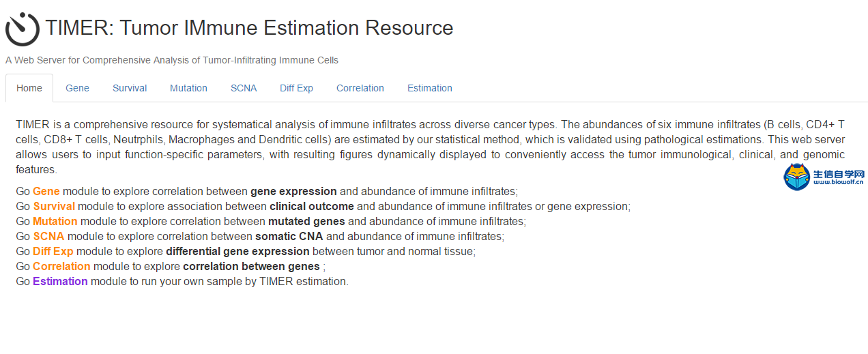Image resolution: width=868 pixels, height=354 pixels.
Task: Open the Mutation tab
Action: [188, 88]
